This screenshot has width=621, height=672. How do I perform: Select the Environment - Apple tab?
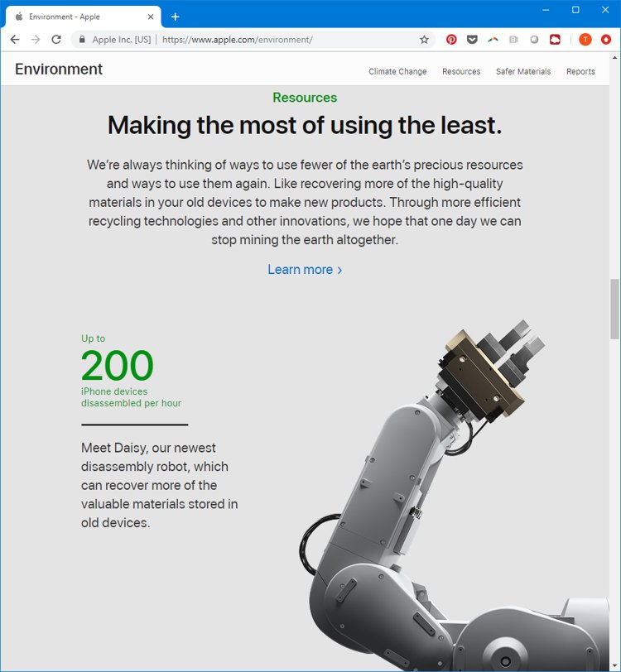pyautogui.click(x=84, y=17)
